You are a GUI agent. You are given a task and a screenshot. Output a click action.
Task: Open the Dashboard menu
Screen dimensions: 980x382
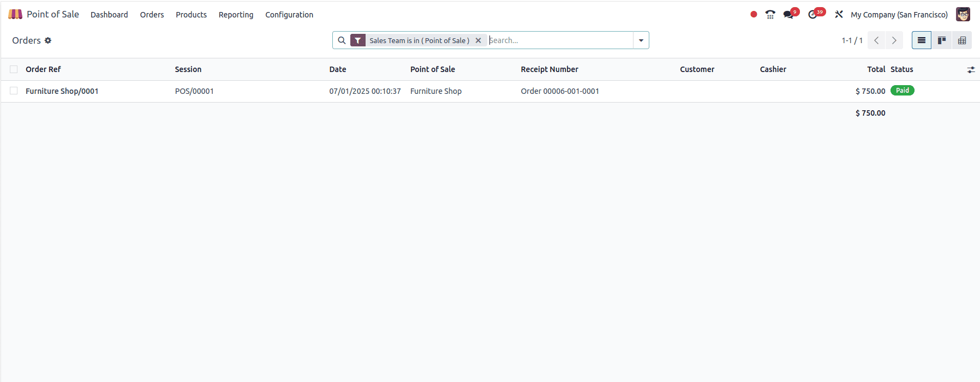pyautogui.click(x=109, y=15)
